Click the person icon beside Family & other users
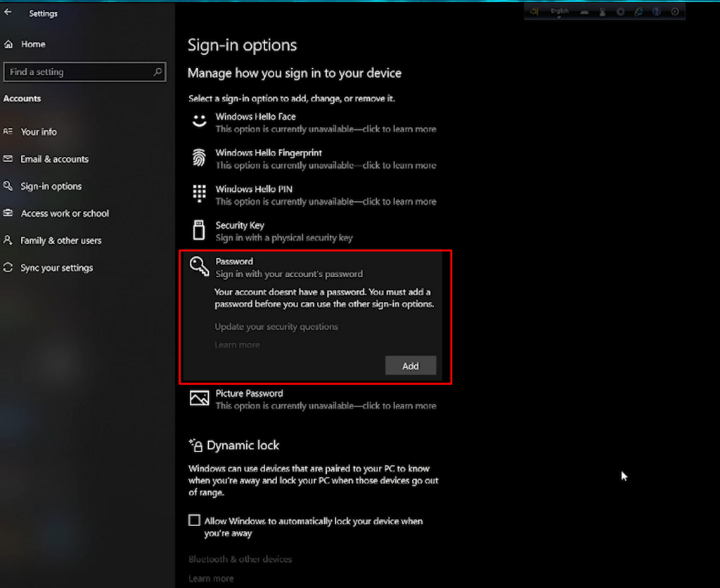 pyautogui.click(x=8, y=240)
